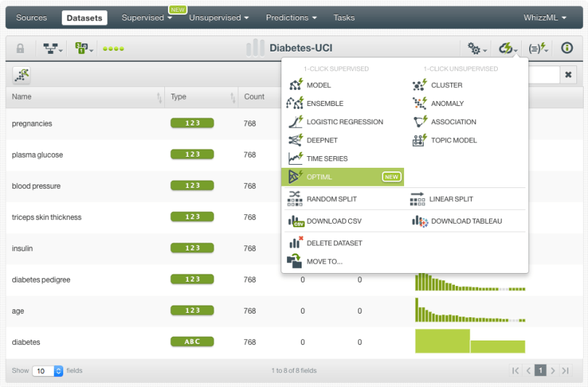Click the Linear Split arrow icon

(417, 199)
